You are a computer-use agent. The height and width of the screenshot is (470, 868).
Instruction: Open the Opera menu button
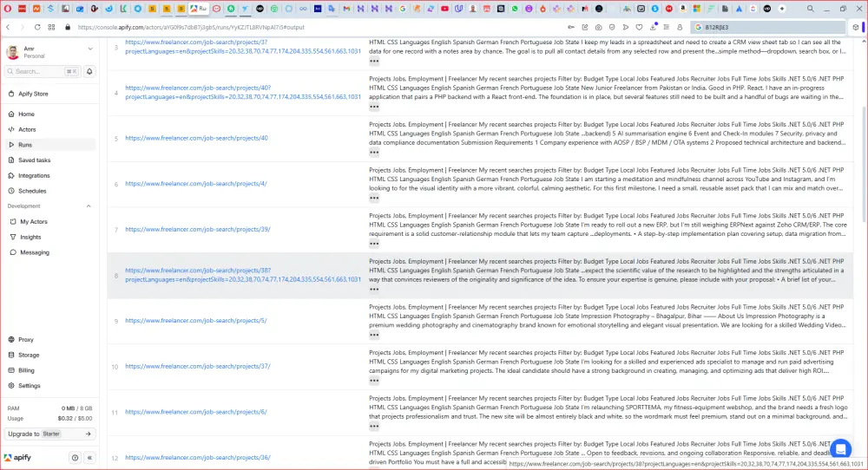tap(8, 9)
